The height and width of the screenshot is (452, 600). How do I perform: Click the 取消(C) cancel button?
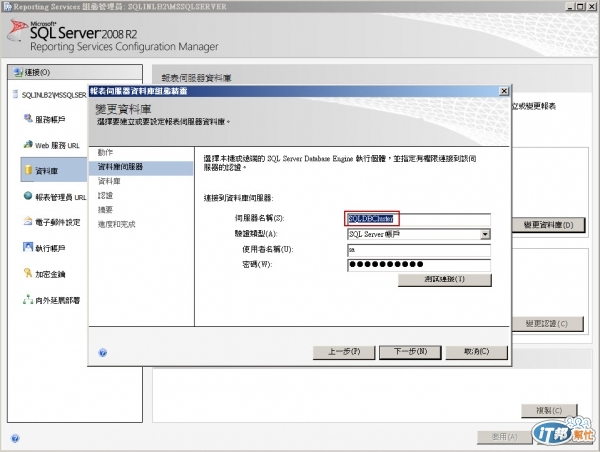coord(476,352)
